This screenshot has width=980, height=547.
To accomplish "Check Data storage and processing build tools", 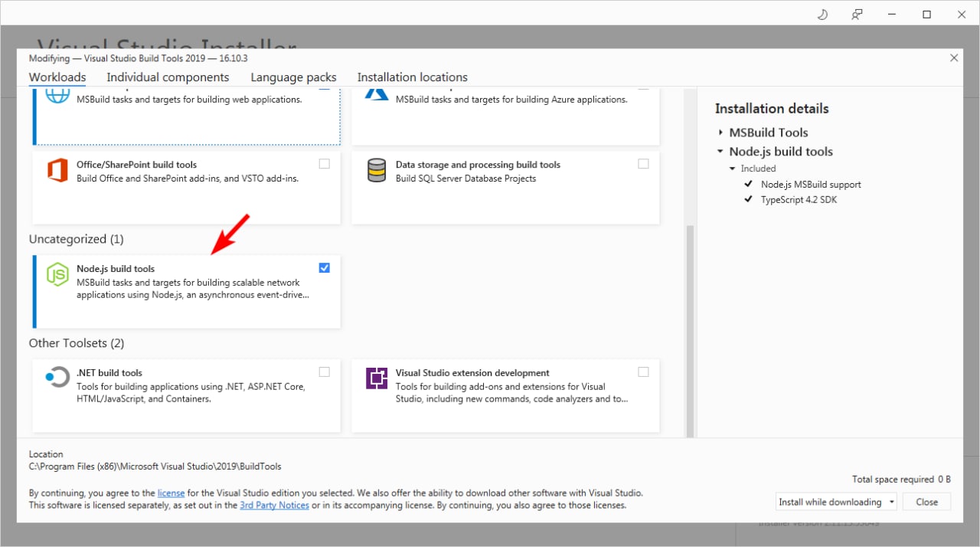I will (643, 163).
